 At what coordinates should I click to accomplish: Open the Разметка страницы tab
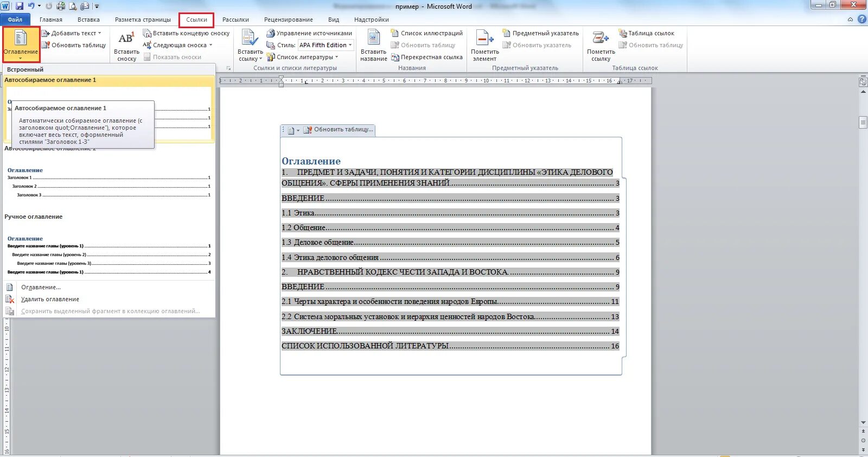[143, 20]
